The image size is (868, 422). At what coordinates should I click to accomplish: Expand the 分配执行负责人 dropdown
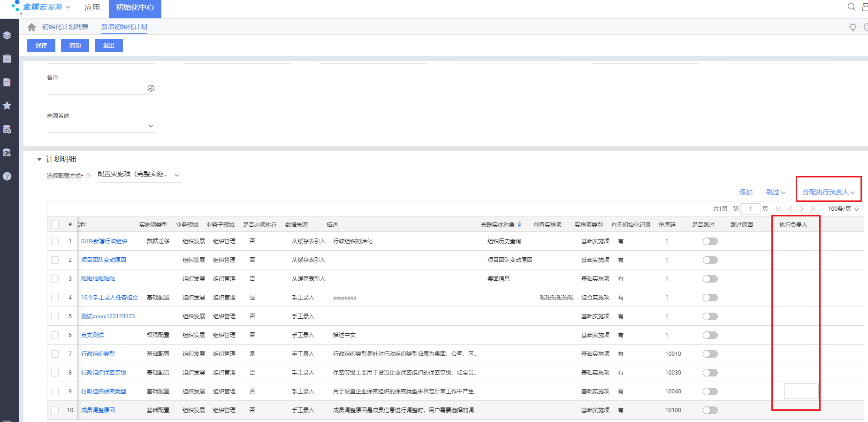[x=828, y=192]
